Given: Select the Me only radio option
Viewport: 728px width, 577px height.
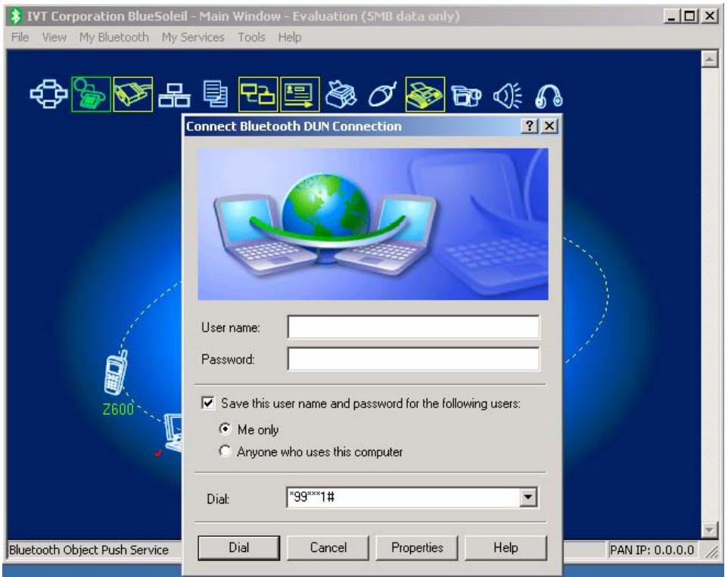Looking at the screenshot, I should pos(225,429).
